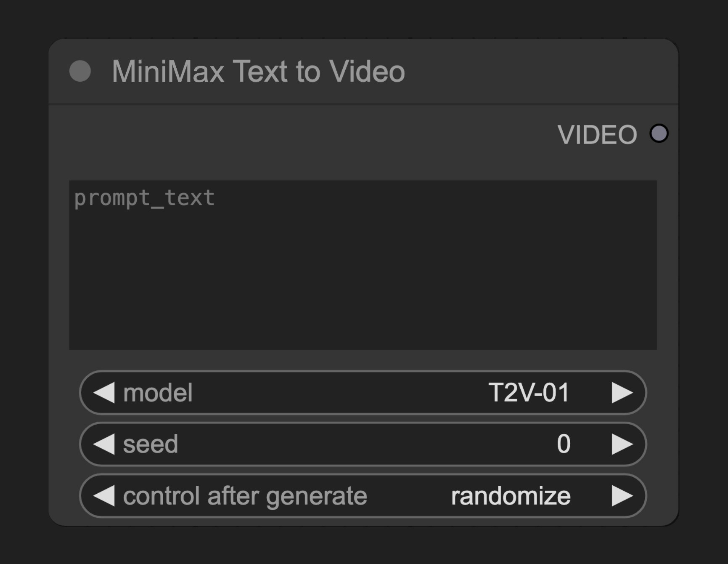728x564 pixels.
Task: Click the right arrow on control after generate
Action: [x=621, y=496]
